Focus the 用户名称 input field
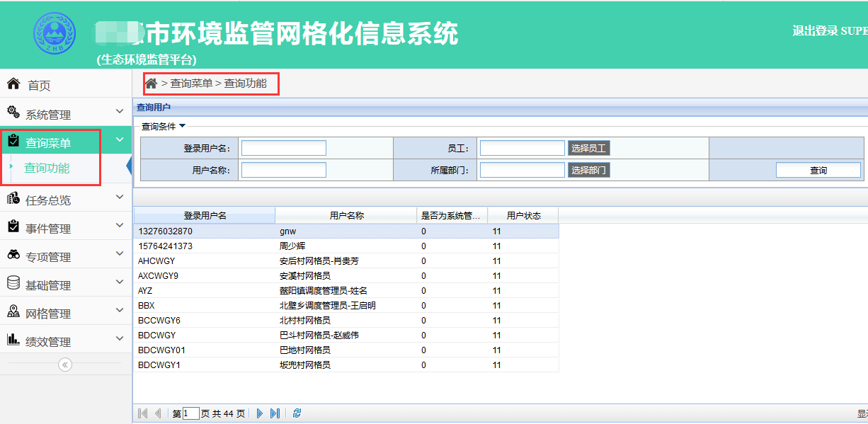This screenshot has width=868, height=424. [284, 170]
